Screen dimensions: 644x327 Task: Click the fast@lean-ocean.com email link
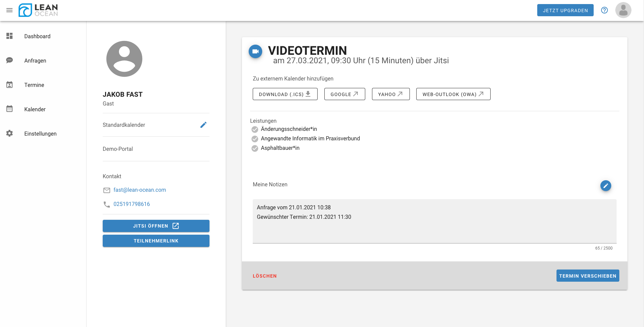tap(140, 190)
